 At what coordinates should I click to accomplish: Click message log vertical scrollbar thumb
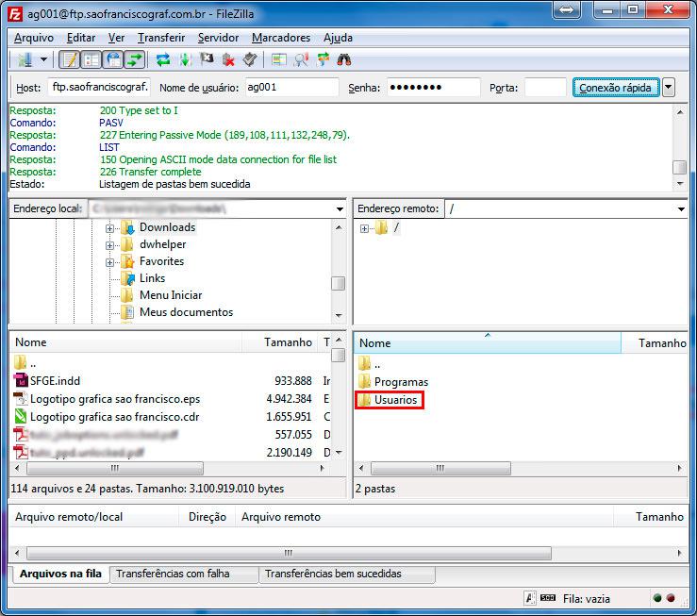click(x=680, y=167)
